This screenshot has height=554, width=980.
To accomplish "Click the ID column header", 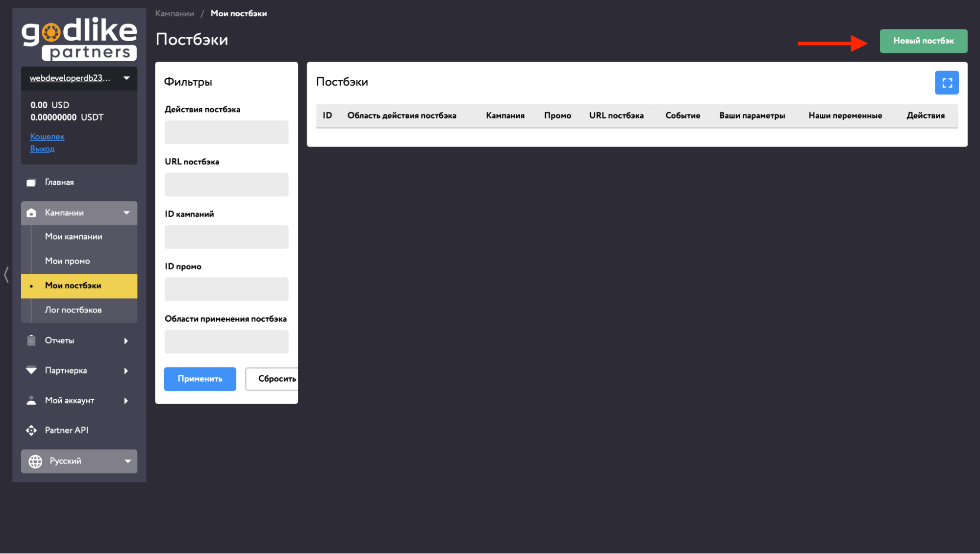I will click(327, 116).
